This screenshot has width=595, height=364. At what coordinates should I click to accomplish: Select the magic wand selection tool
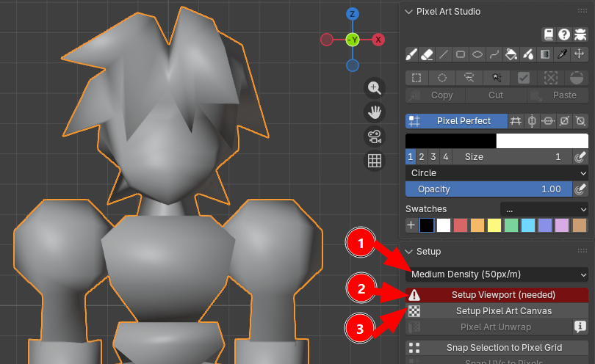click(497, 78)
